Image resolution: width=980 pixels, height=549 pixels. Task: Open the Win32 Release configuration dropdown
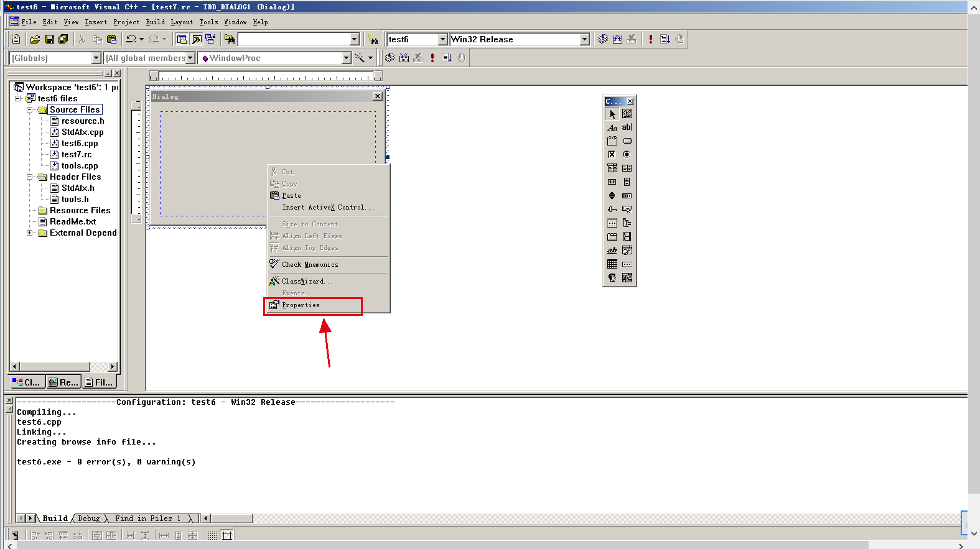(x=584, y=39)
